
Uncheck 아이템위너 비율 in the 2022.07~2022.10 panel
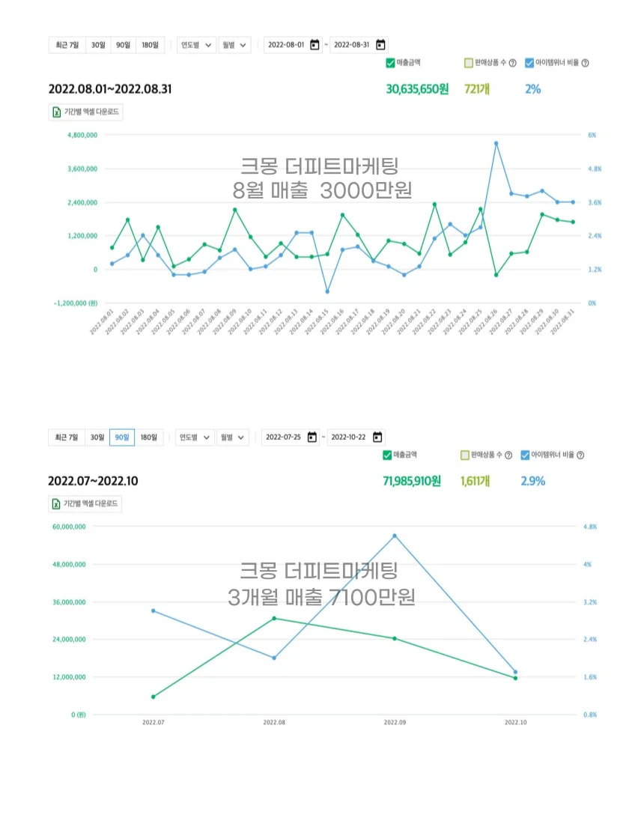click(x=525, y=455)
